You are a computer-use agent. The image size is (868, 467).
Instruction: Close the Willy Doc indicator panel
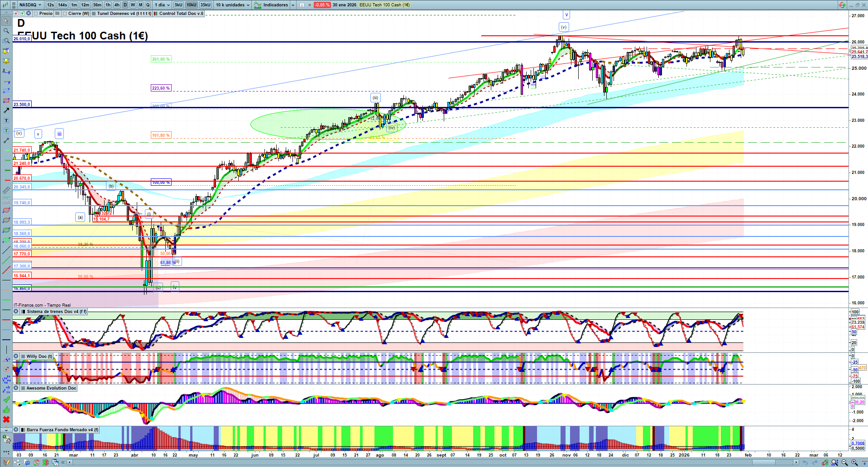pos(16,356)
